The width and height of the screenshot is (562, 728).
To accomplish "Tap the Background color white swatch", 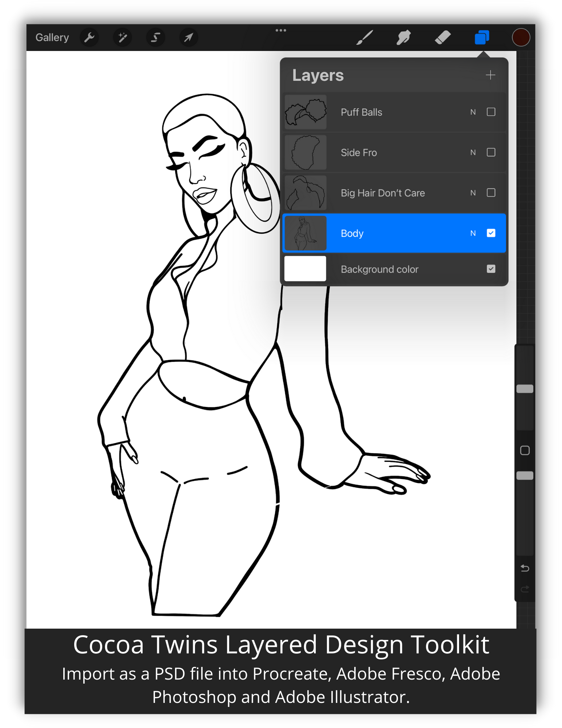I will 305,269.
